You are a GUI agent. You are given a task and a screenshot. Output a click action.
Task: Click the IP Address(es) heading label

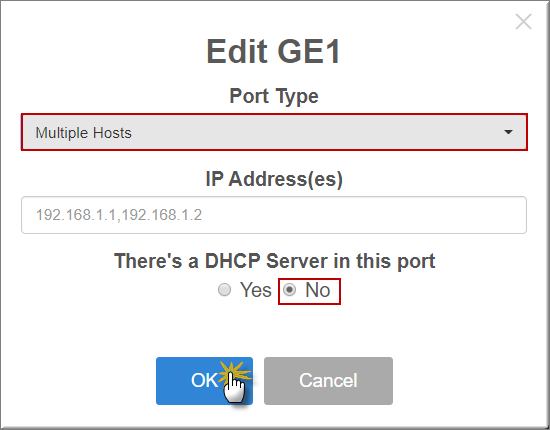[x=274, y=179]
